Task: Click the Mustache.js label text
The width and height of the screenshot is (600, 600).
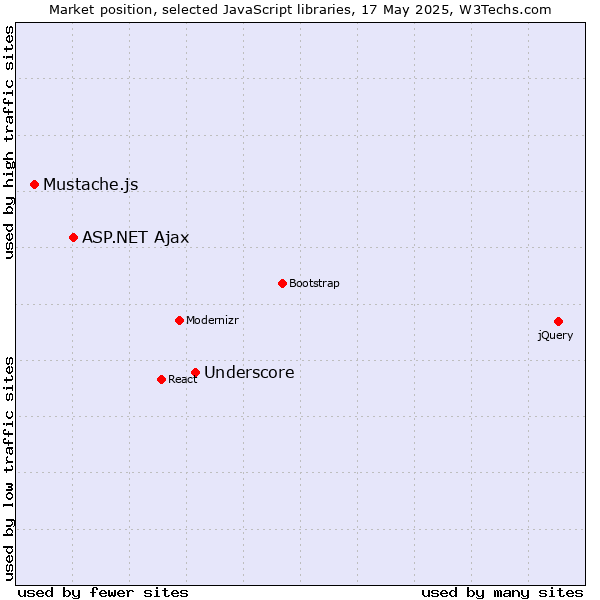Action: [91, 185]
